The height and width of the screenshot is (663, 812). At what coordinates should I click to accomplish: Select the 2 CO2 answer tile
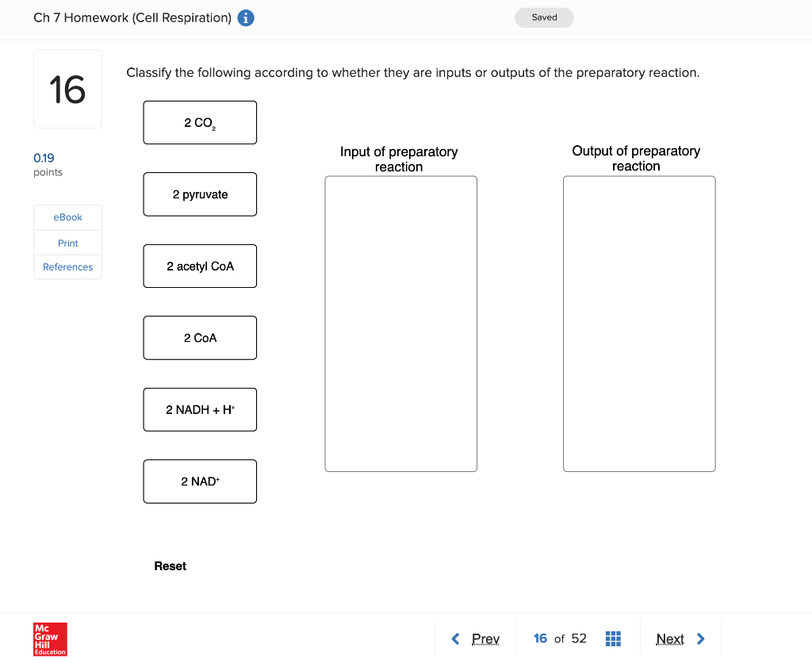click(x=200, y=122)
